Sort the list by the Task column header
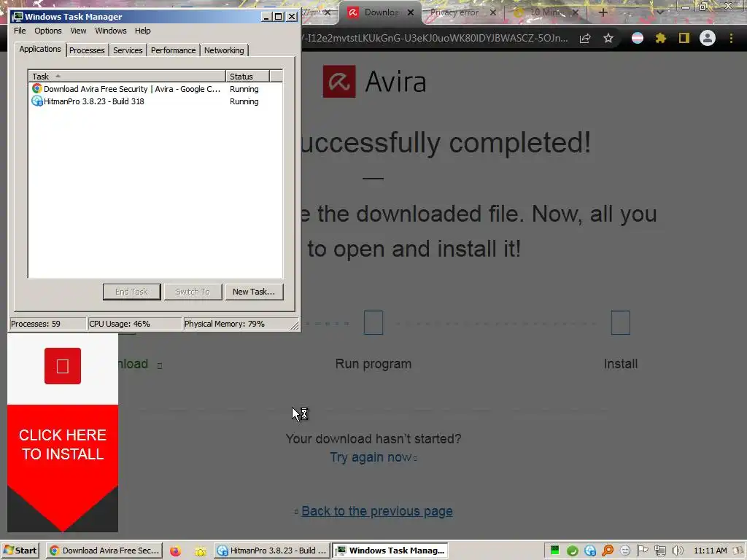The image size is (747, 560). 127,76
